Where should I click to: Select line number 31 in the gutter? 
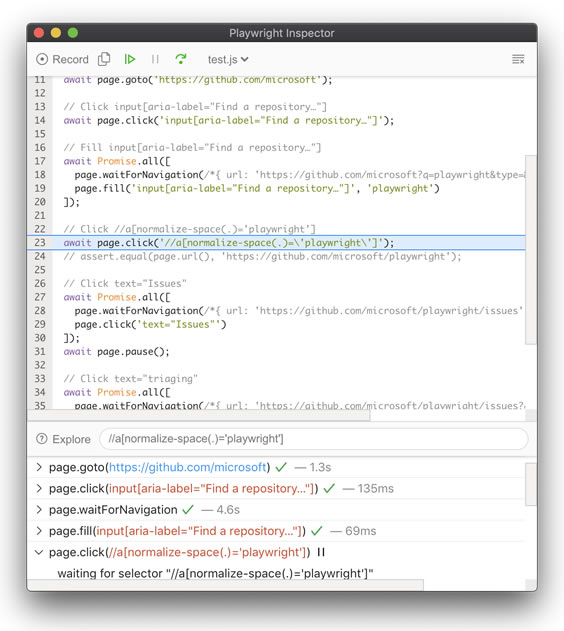(x=40, y=352)
